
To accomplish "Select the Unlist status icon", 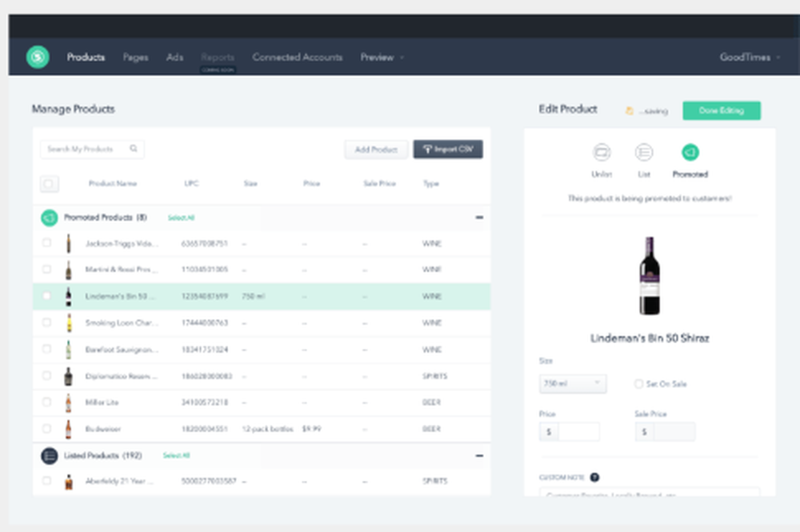I will click(602, 152).
